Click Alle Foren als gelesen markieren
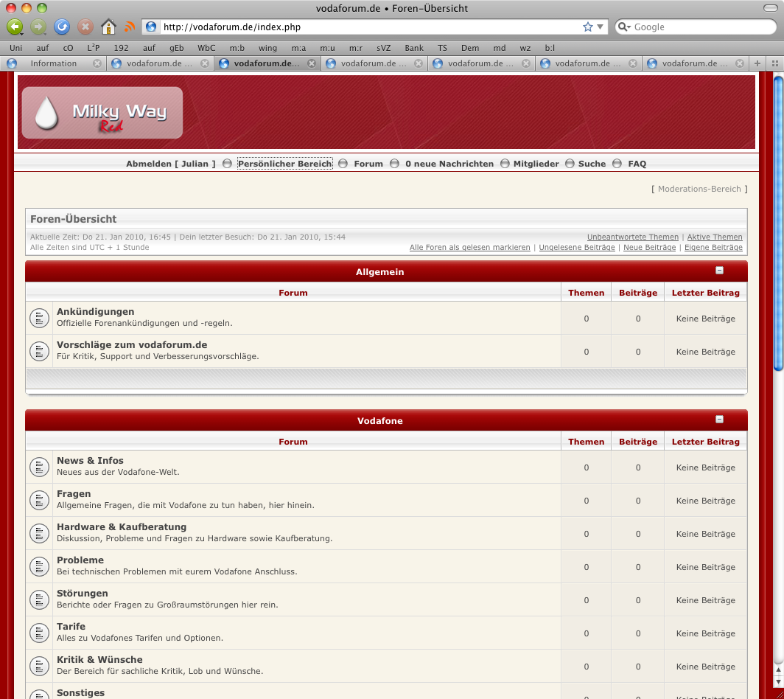The width and height of the screenshot is (784, 699). coord(469,248)
